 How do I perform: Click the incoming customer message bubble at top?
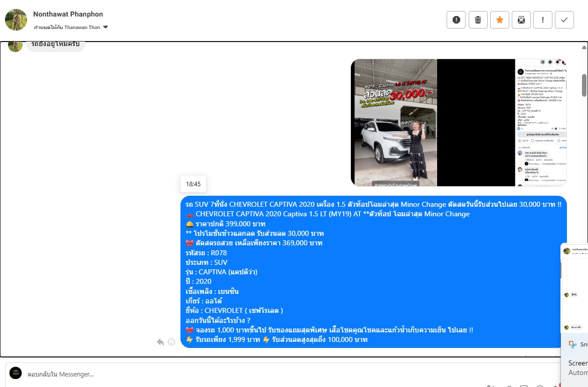point(56,46)
